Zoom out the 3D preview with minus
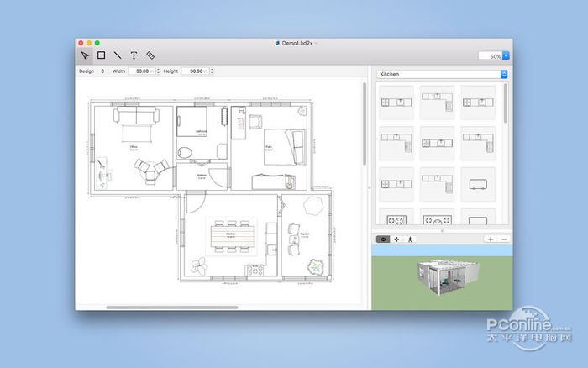This screenshot has height=368, width=588. 504,239
